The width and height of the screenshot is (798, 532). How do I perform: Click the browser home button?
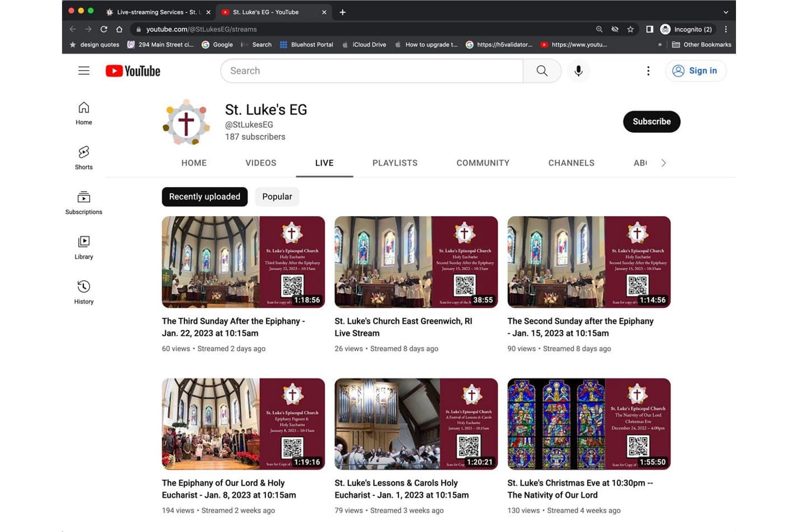(x=119, y=29)
